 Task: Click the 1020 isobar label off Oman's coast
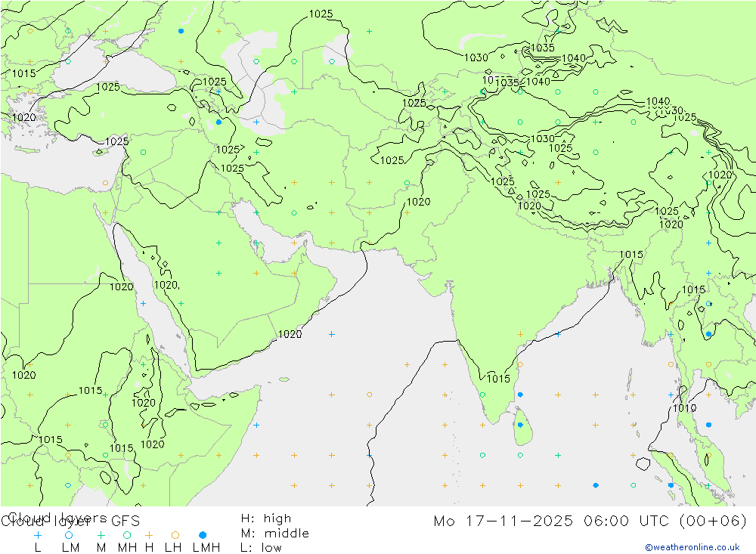[290, 334]
